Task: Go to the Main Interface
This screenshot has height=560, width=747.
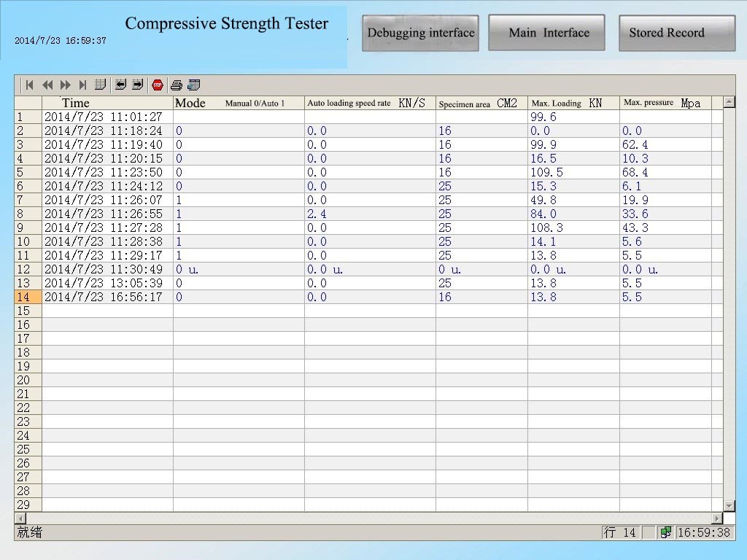Action: pyautogui.click(x=546, y=33)
